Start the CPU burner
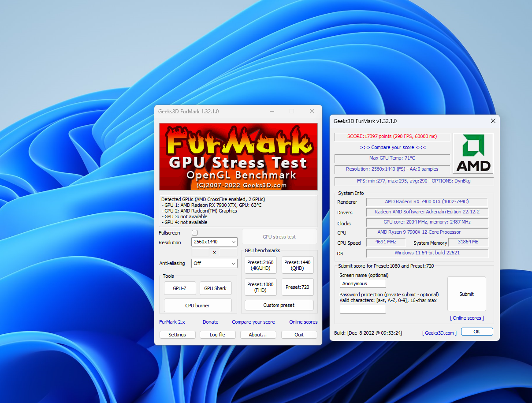The image size is (532, 403). tap(197, 305)
